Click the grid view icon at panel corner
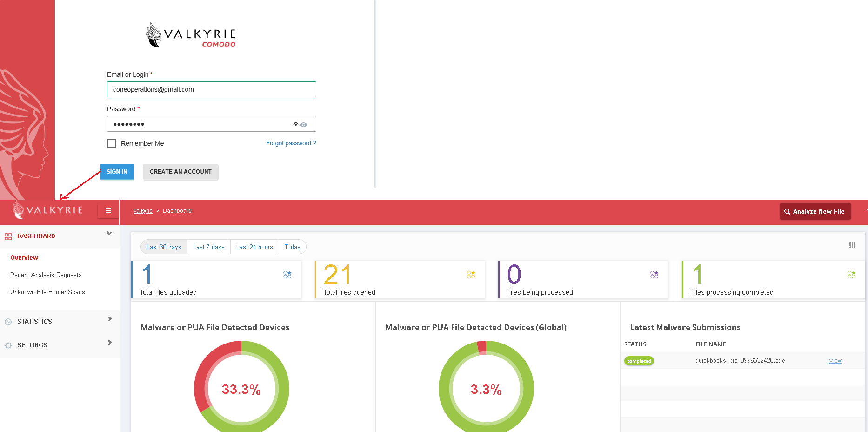The width and height of the screenshot is (868, 432). (x=852, y=245)
